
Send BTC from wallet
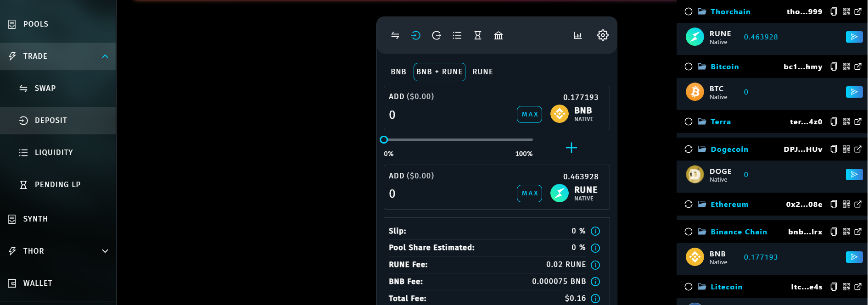854,92
